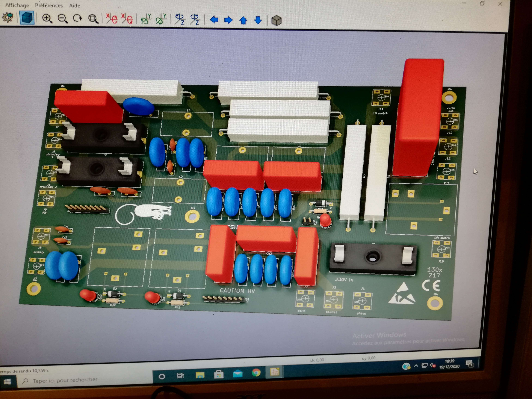Rotate board counterclockwise around Y axis

pos(161,19)
